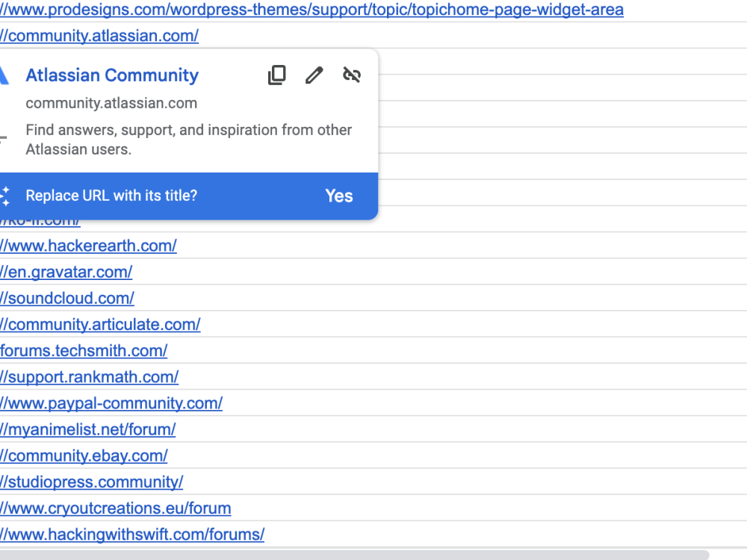Edit link with pencil icon
The height and width of the screenshot is (560, 747).
tap(314, 75)
